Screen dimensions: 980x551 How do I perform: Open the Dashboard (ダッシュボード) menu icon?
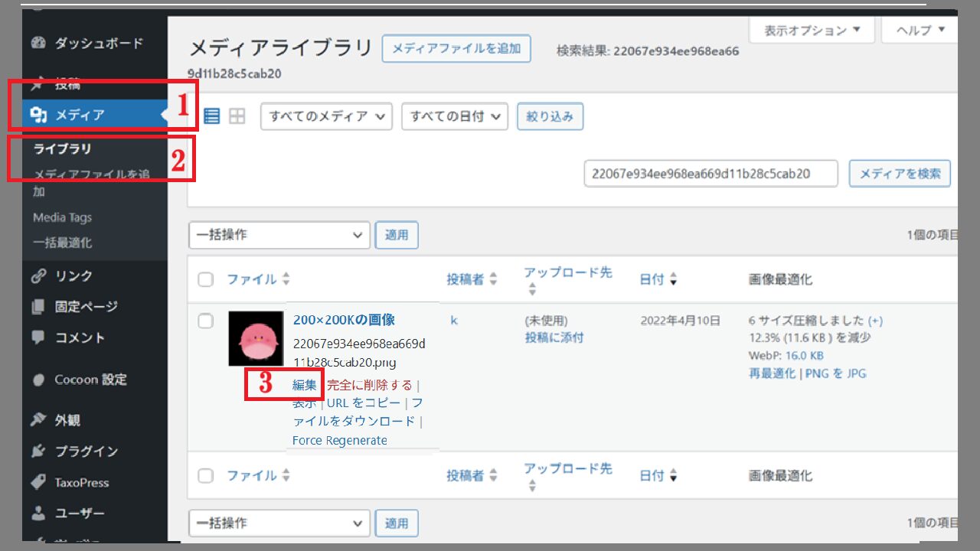coord(38,44)
